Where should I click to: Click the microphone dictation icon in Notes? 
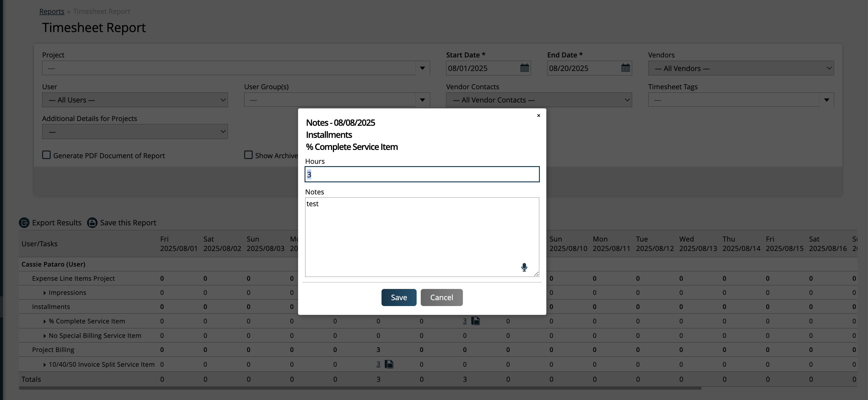tap(524, 267)
